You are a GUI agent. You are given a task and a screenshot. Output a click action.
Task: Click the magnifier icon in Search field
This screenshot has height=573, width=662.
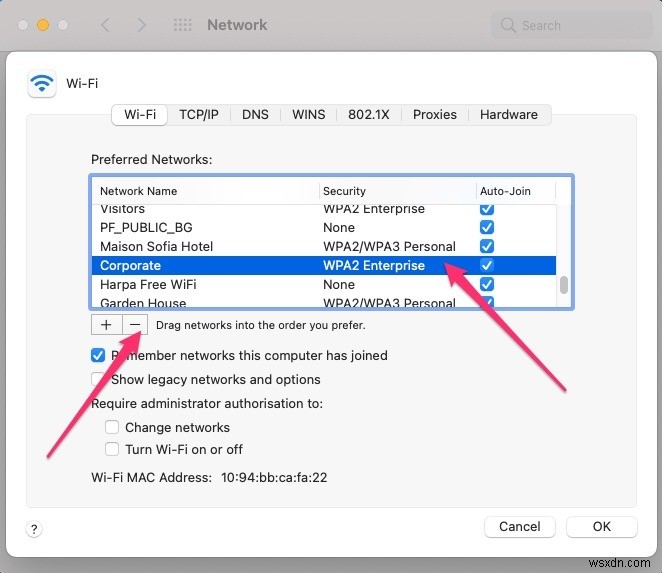[508, 25]
